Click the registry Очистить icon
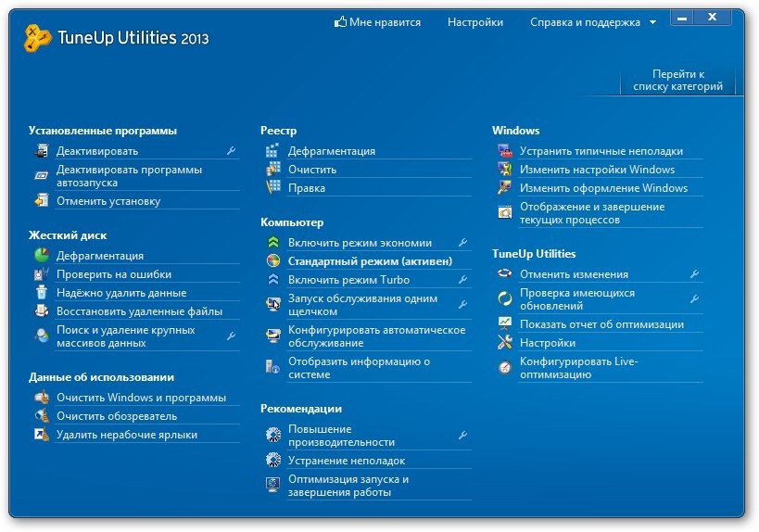 click(273, 169)
